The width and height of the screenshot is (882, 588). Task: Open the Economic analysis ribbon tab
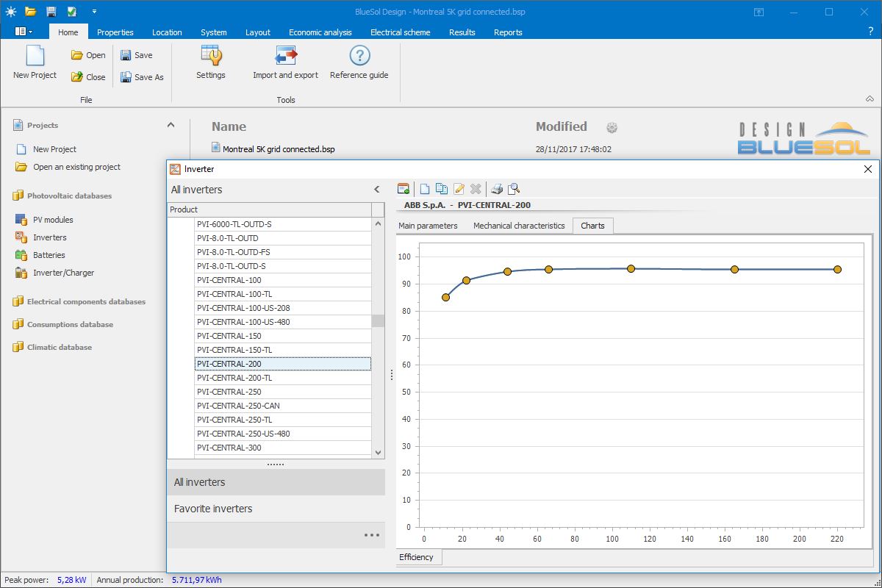pos(320,32)
